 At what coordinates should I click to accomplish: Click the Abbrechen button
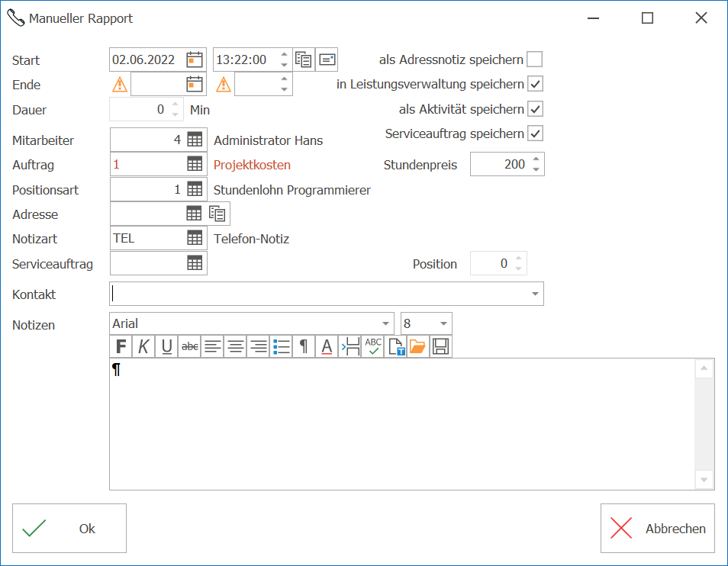click(x=658, y=528)
